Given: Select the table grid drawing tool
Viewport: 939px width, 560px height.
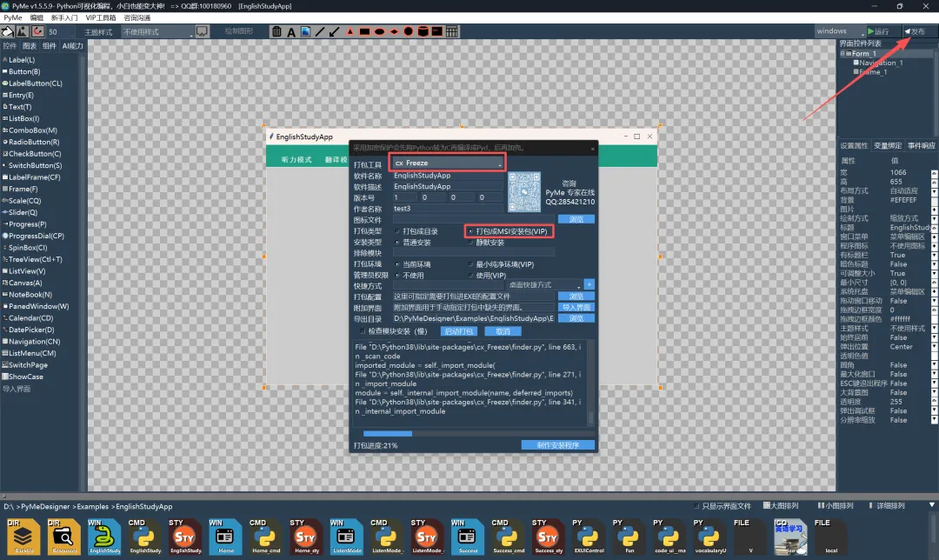Looking at the screenshot, I should tap(452, 32).
